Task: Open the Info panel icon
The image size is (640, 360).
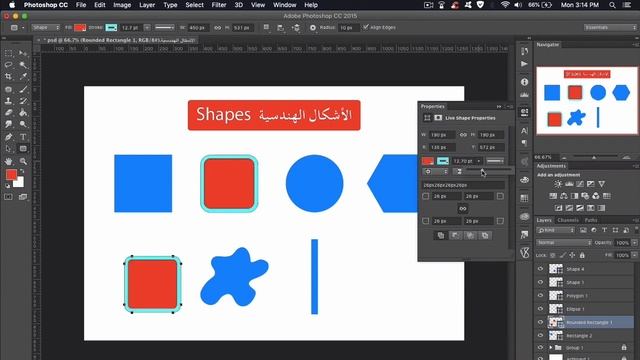Action: [x=524, y=82]
